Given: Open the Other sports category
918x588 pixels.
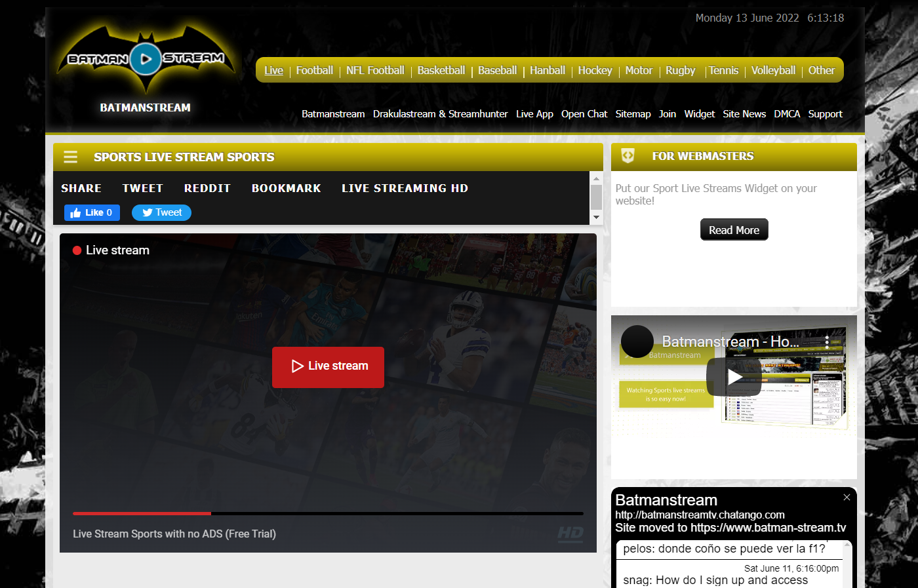Looking at the screenshot, I should pos(821,71).
